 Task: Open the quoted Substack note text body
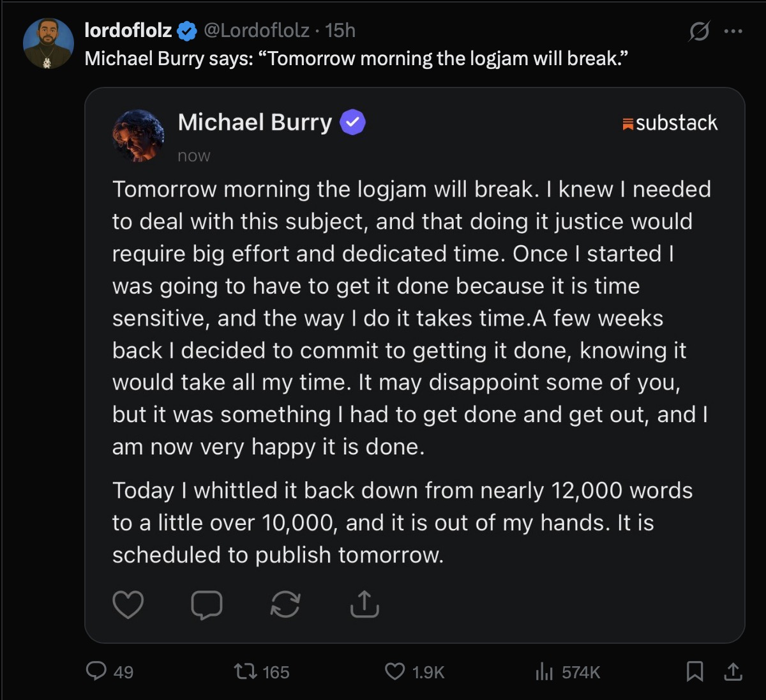(x=409, y=317)
